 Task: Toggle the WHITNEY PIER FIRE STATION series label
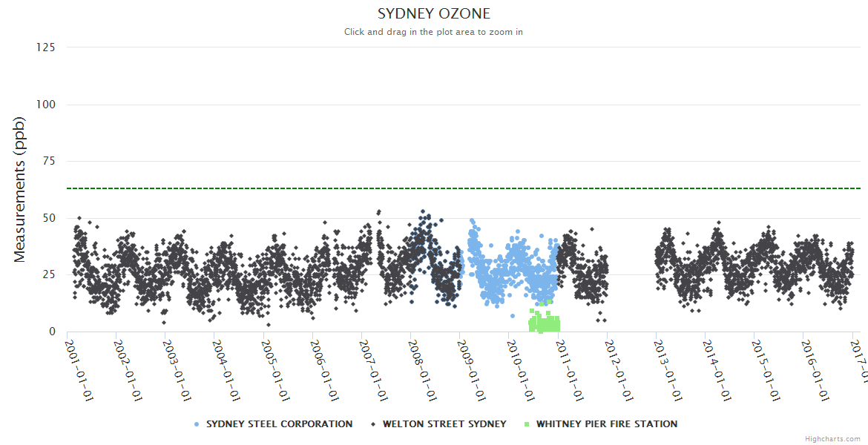click(x=606, y=424)
